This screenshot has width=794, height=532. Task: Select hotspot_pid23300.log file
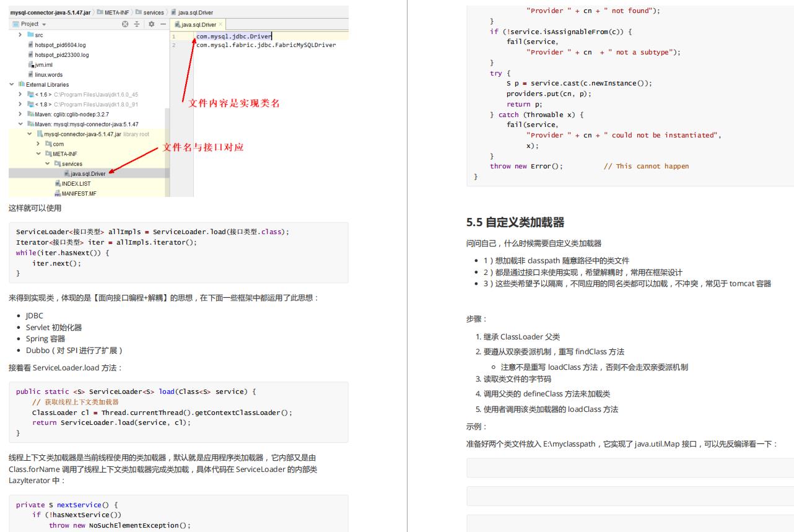click(61, 55)
